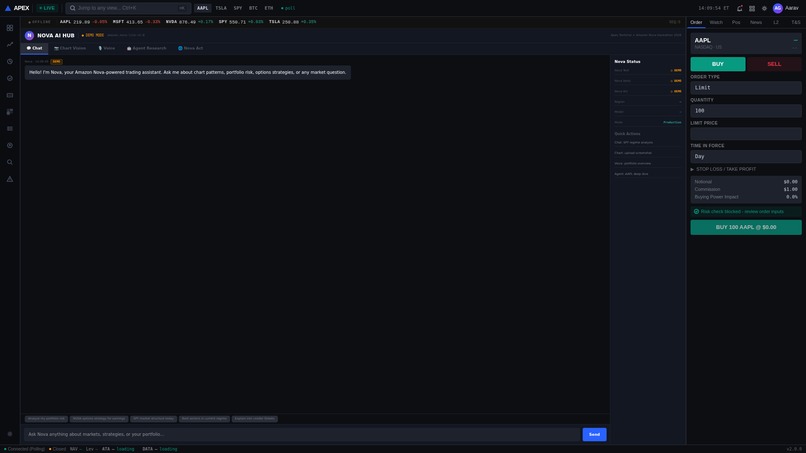The image size is (806, 453).
Task: Open the dashboard grid icon in the left sidebar
Action: click(x=10, y=28)
